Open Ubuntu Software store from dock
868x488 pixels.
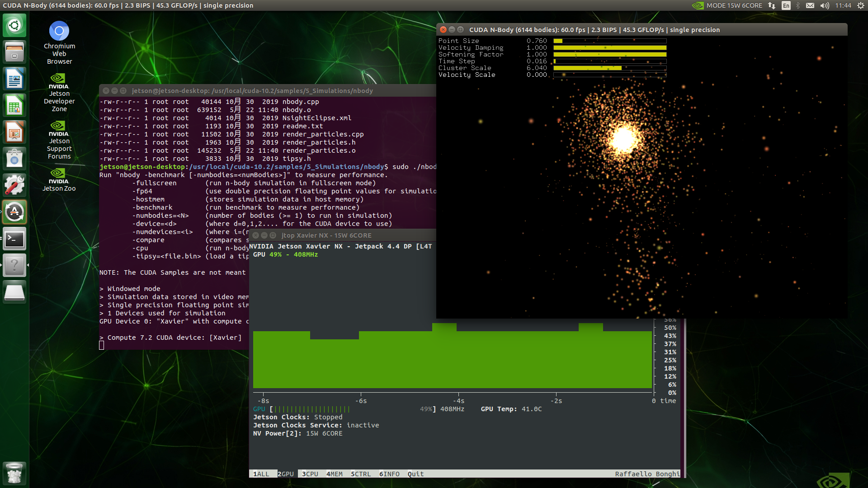click(14, 158)
